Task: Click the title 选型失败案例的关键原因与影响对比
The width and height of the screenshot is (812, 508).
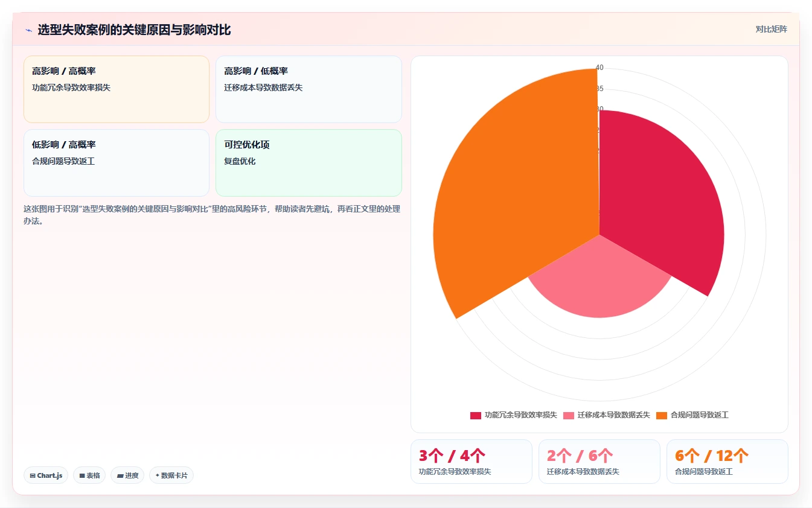Action: click(134, 30)
